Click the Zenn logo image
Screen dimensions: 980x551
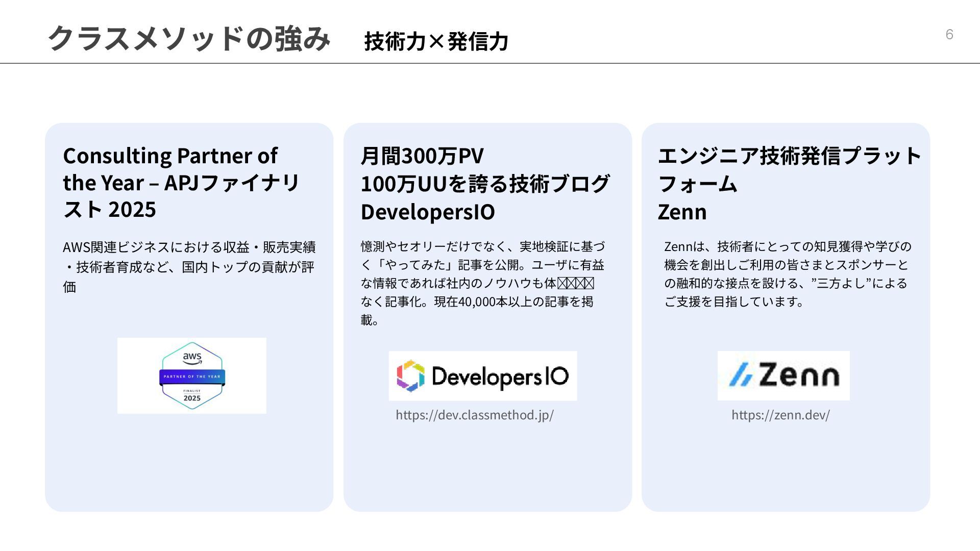tap(783, 375)
